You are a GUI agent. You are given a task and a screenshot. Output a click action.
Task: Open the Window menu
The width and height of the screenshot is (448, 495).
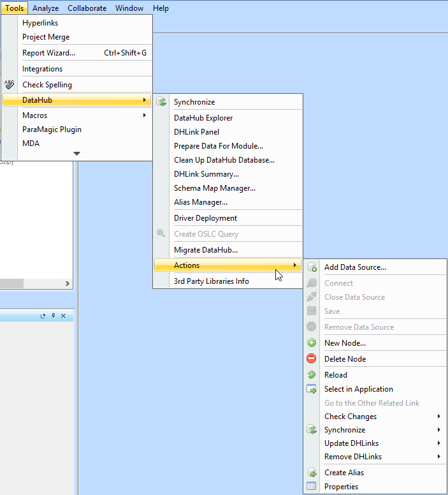pos(129,8)
